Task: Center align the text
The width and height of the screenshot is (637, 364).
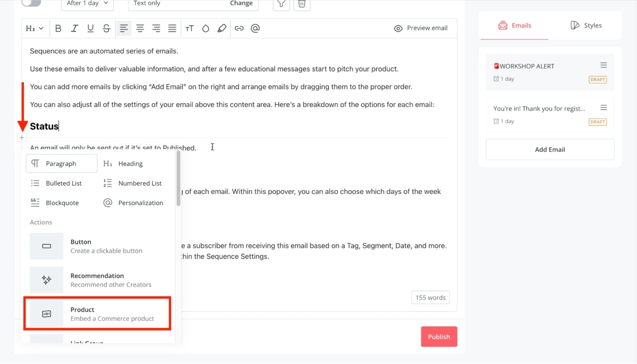Action: pyautogui.click(x=140, y=28)
